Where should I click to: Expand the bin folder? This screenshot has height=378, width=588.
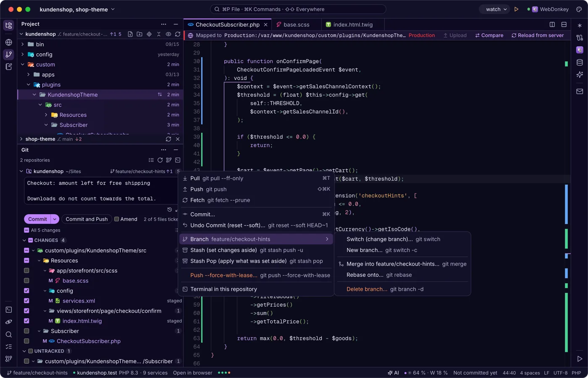pos(22,44)
